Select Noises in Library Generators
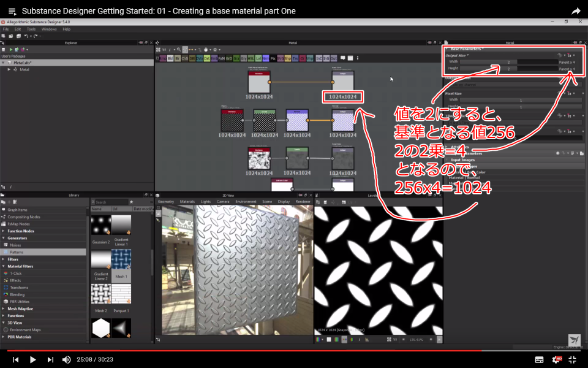This screenshot has width=588, height=368. point(15,245)
